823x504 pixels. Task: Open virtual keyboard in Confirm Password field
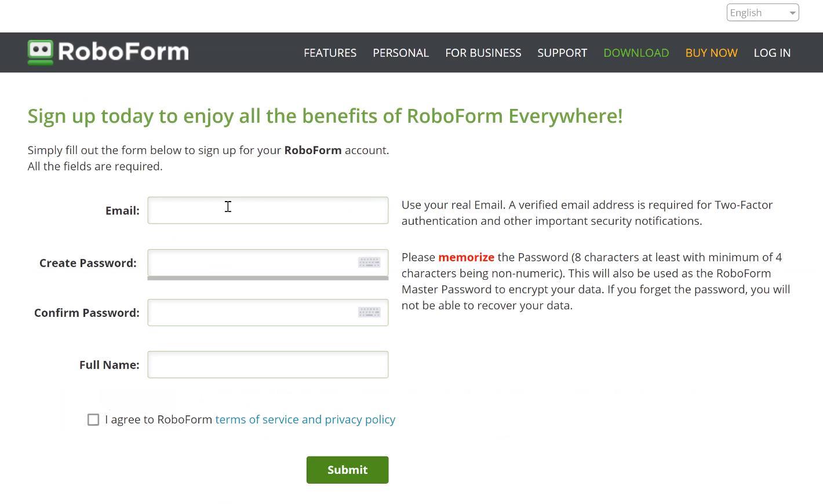pos(369,313)
